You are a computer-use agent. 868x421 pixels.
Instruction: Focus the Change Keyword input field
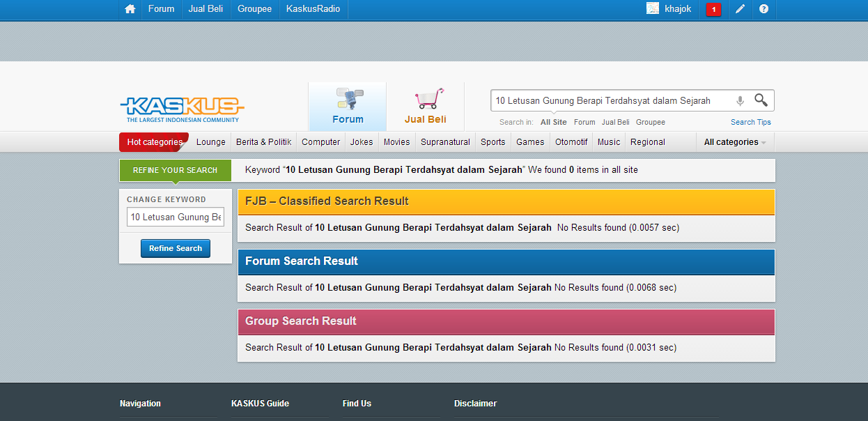click(176, 217)
